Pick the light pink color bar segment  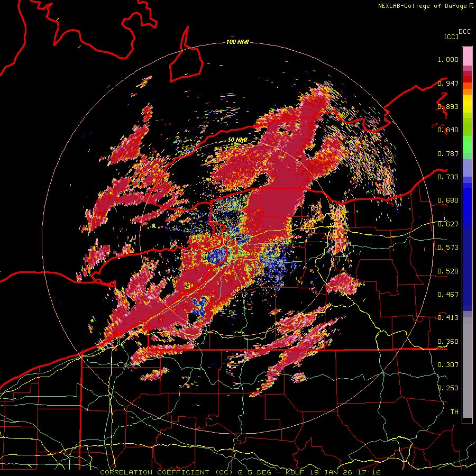coord(467,57)
